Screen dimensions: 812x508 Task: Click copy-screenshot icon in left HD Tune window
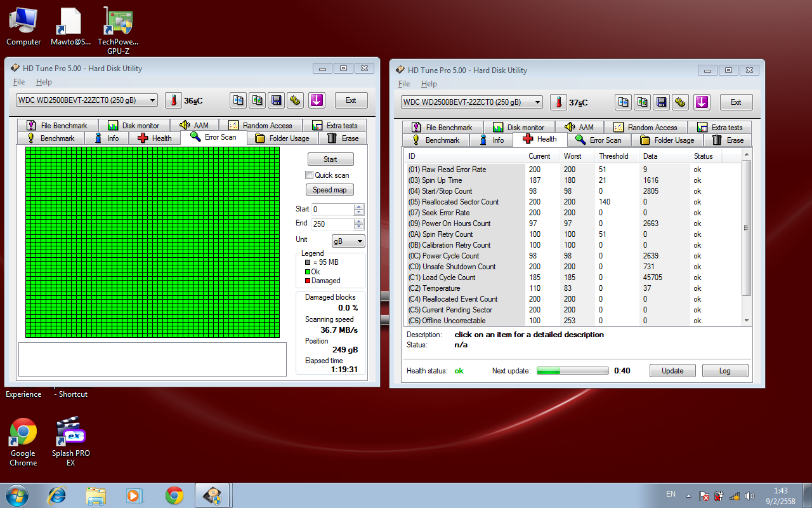[257, 100]
